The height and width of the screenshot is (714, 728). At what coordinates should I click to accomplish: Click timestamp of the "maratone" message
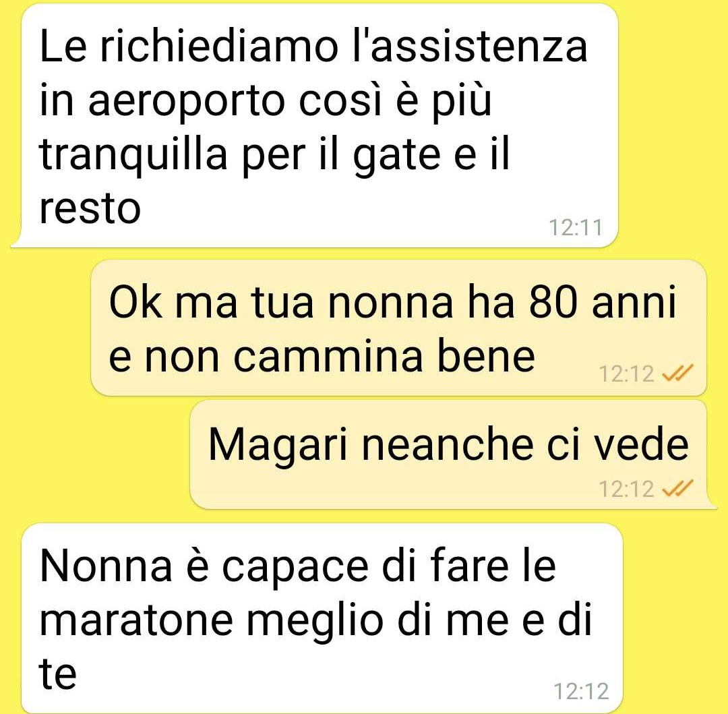click(581, 691)
